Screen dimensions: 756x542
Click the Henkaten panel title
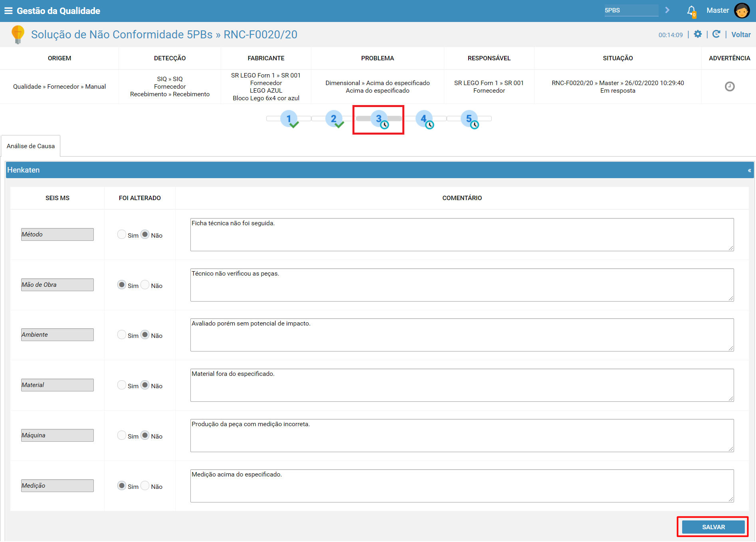coord(24,170)
